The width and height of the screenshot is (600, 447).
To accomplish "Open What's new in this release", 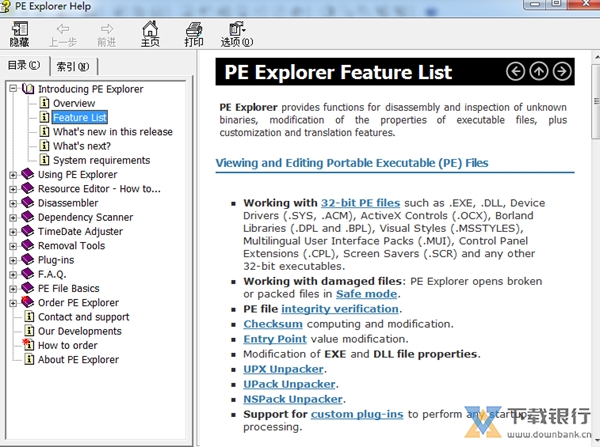I will pos(113,132).
